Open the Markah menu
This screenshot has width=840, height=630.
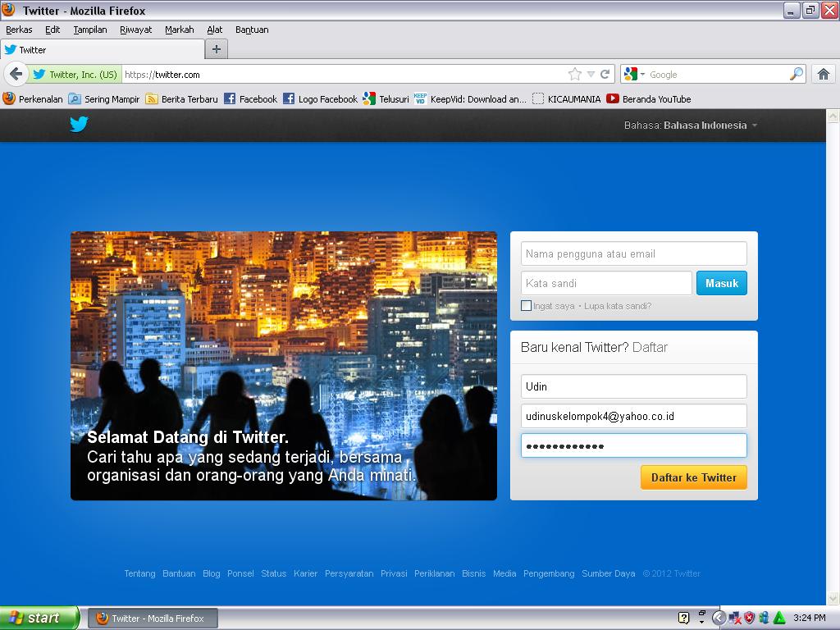pos(180,30)
